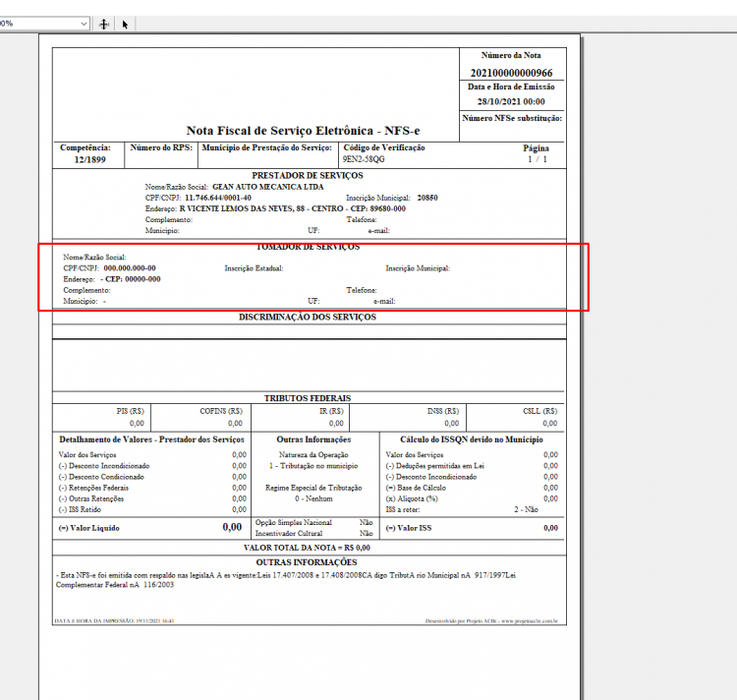Click the tomador CPF/CNPJ 000.000.000-00

tap(130, 268)
